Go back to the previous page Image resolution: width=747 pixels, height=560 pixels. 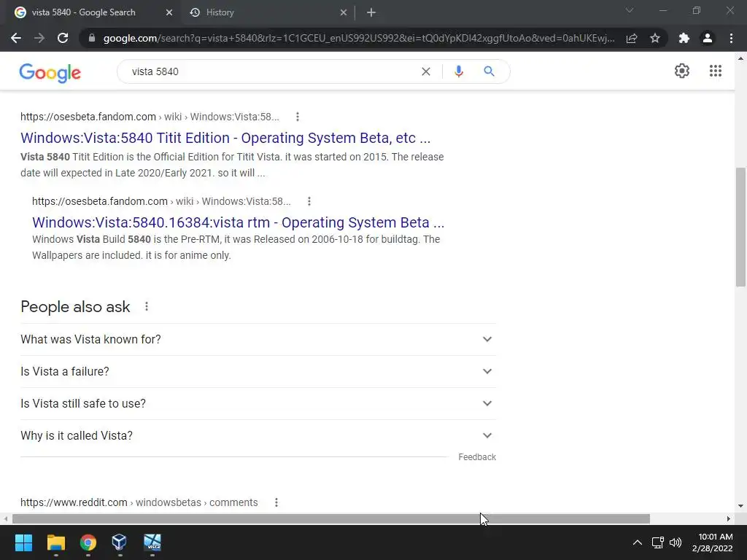tap(16, 38)
